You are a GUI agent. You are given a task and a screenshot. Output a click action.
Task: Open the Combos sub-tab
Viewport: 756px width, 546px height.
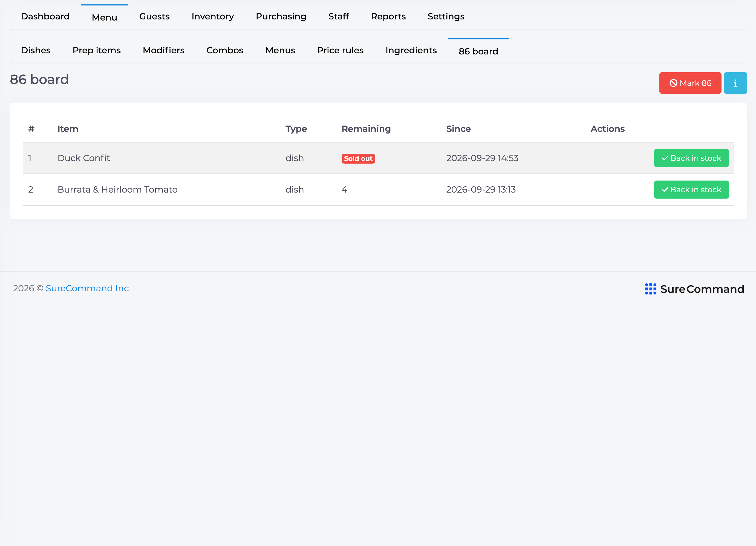pyautogui.click(x=225, y=50)
